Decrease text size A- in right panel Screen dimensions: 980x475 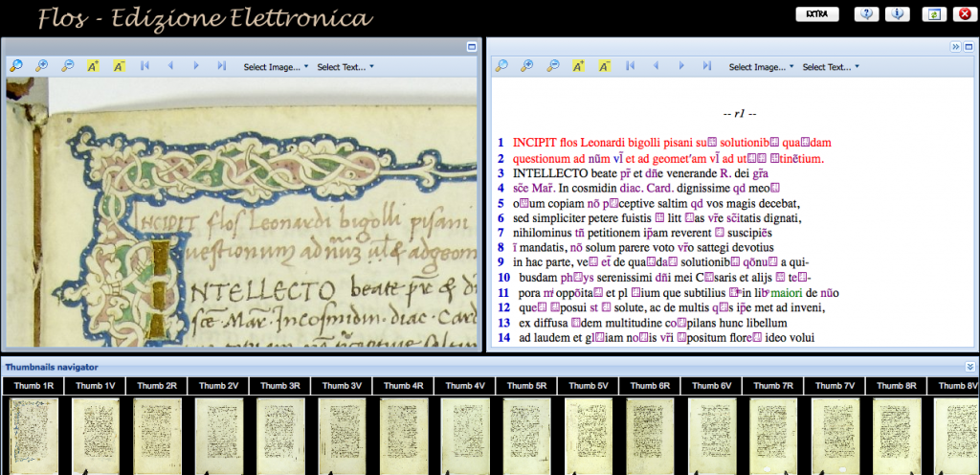[x=604, y=66]
